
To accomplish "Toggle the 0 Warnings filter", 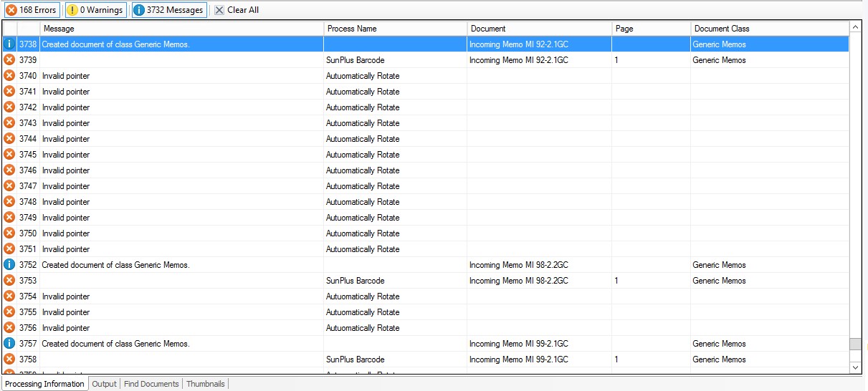I will pyautogui.click(x=95, y=10).
